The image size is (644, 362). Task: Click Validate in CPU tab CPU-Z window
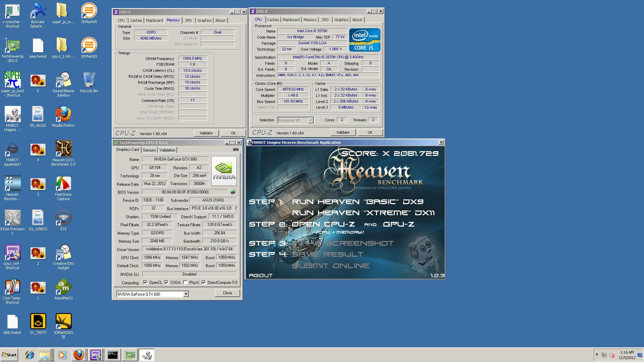pyautogui.click(x=343, y=132)
